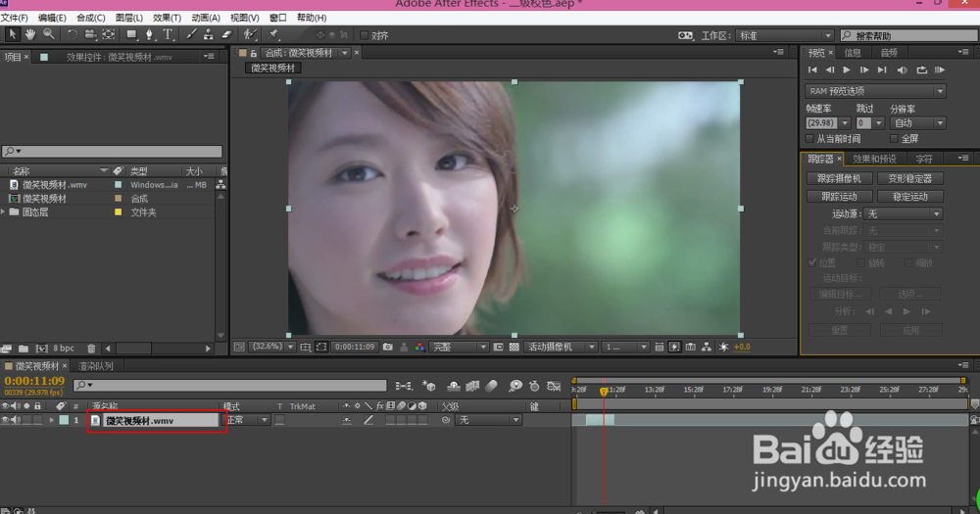Expand the 固态层 folder
Image resolution: width=980 pixels, height=514 pixels.
tap(4, 212)
